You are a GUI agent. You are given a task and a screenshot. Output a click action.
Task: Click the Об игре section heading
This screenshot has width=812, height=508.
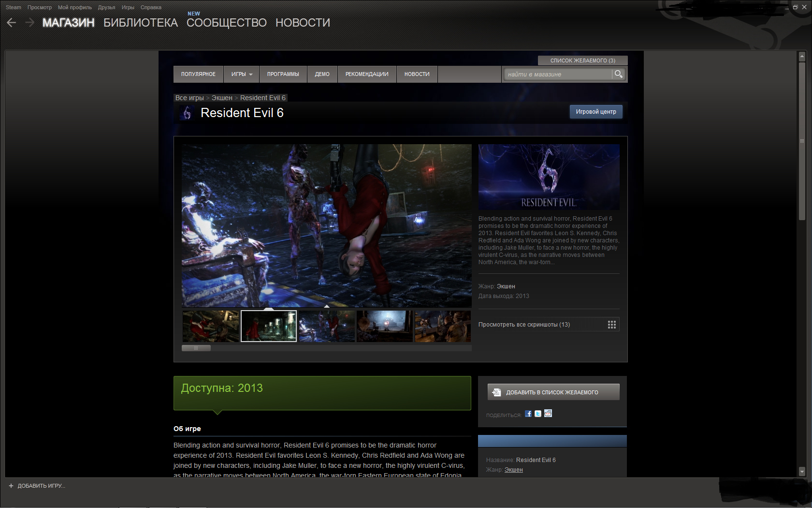[187, 429]
